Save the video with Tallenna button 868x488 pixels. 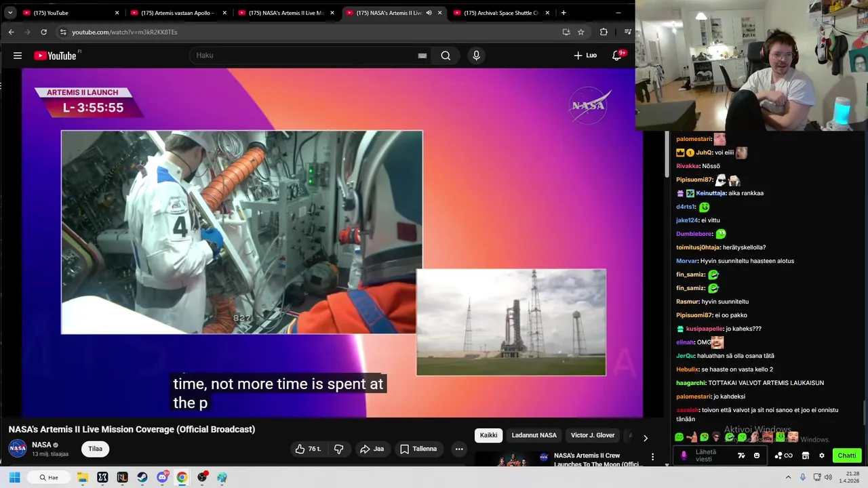click(x=418, y=449)
